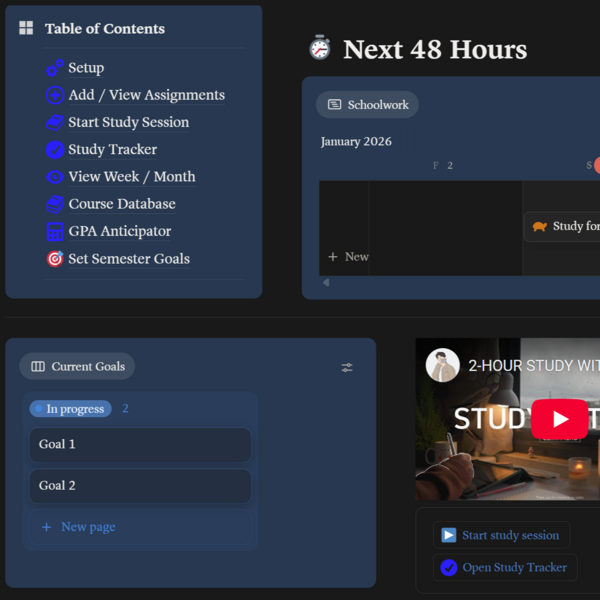Open the Goal 2 card
Screen dimensions: 600x600
click(140, 486)
